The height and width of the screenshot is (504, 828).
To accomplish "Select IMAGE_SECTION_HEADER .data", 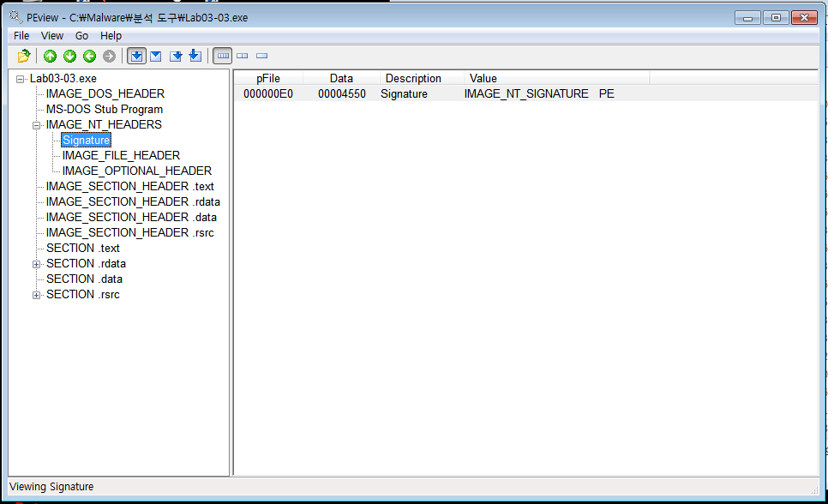I will coord(131,217).
